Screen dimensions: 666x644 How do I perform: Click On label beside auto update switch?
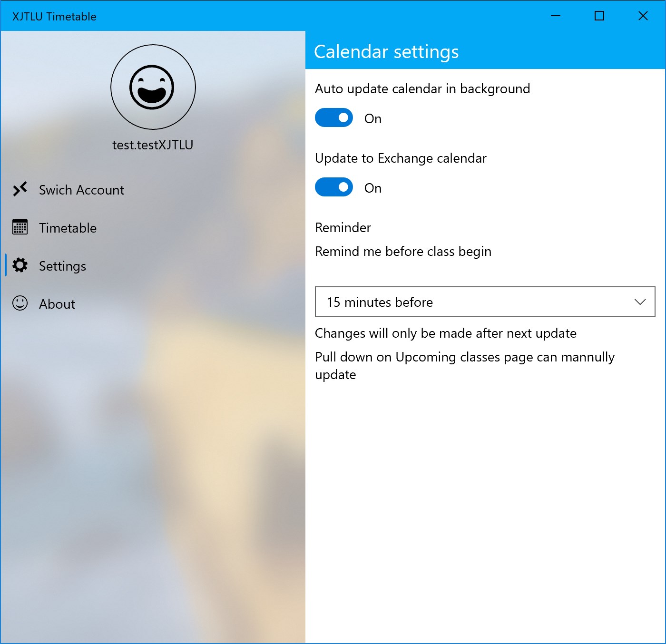(373, 118)
